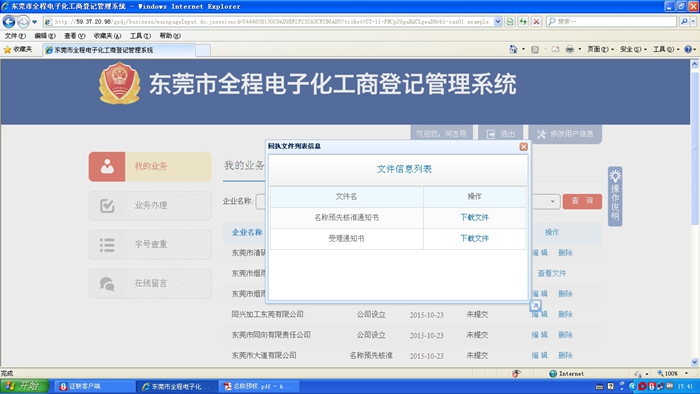Screen dimensions: 700x394
Task: Click 查看文件 link in the table
Action: (x=551, y=273)
